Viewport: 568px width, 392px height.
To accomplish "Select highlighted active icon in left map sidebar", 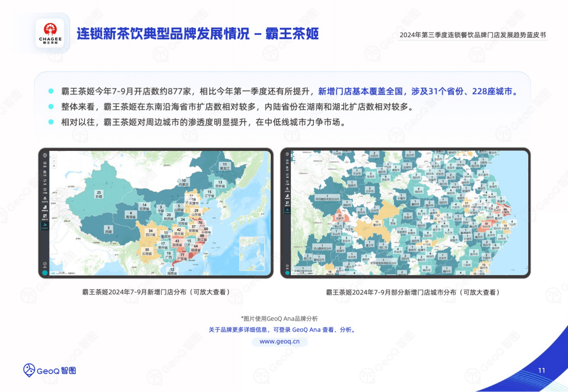I will point(45,226).
